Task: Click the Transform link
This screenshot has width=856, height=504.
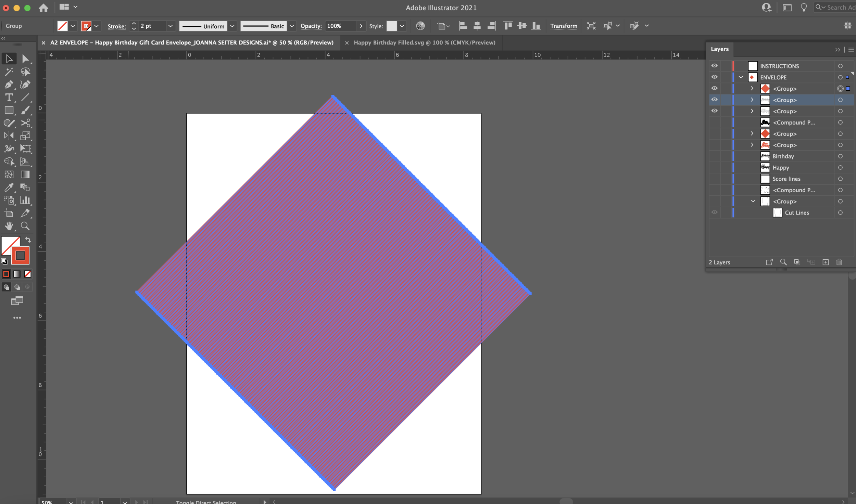Action: tap(564, 26)
